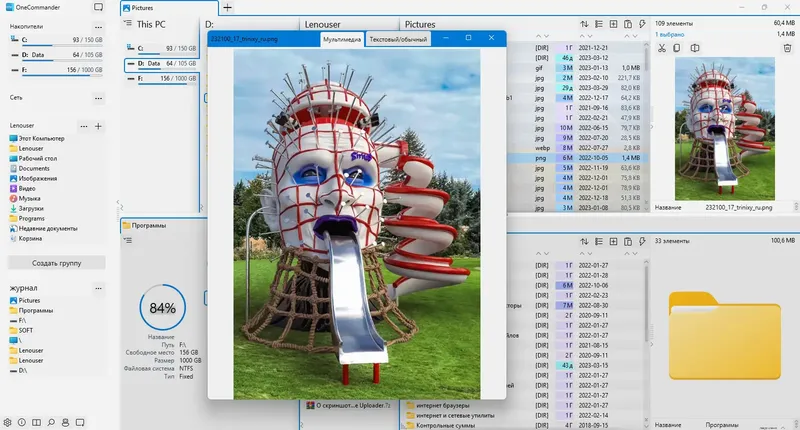
Task: Click rename icon next to copy in preview
Action: pos(695,48)
